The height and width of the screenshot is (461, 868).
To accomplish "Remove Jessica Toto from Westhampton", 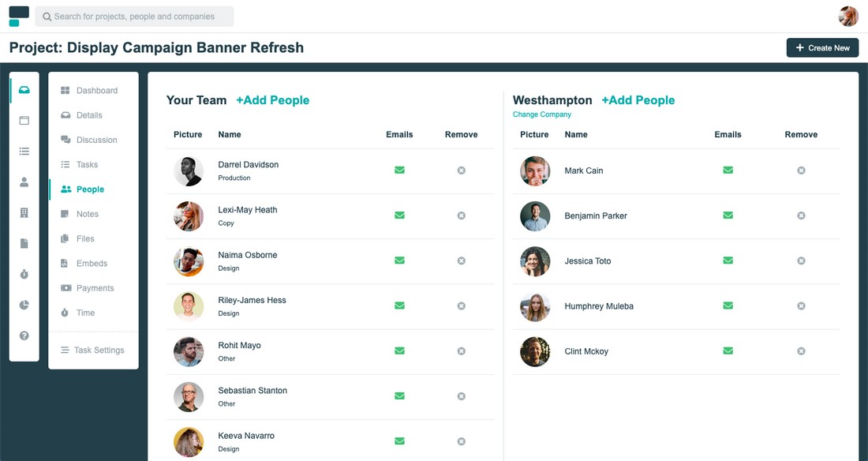I will [801, 261].
